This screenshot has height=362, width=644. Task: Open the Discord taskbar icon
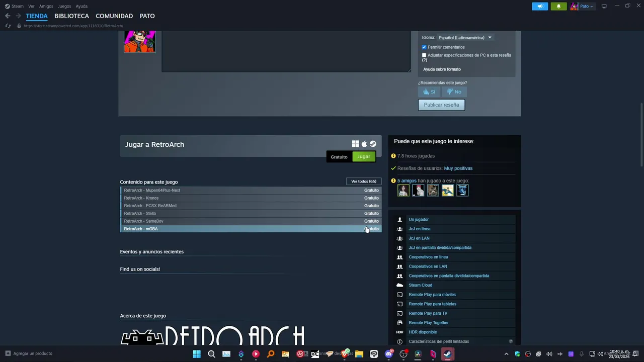tap(388, 354)
